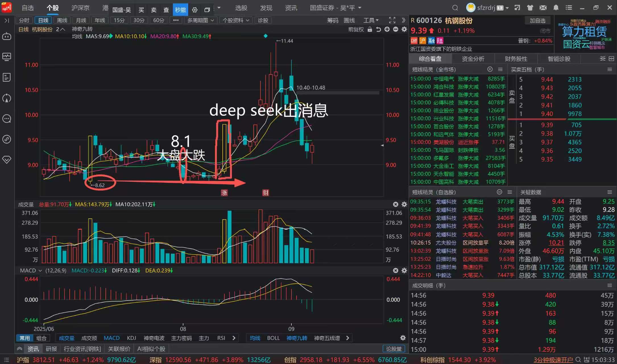This screenshot has width=617, height=364.
Task: Switch to the 自选 top tab
Action: pyautogui.click(x=28, y=8)
